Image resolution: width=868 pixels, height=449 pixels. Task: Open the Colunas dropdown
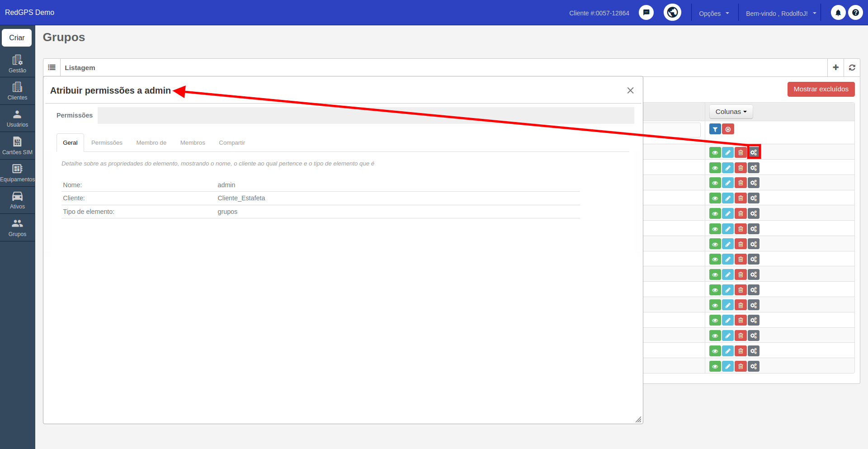[731, 112]
